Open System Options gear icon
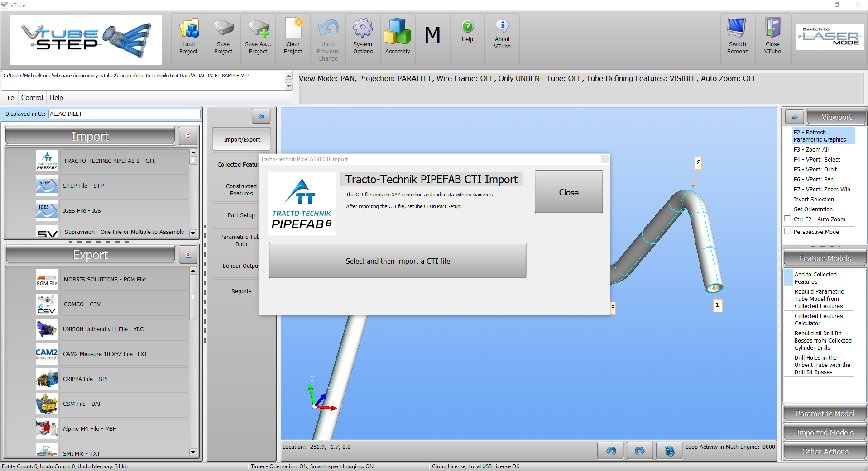Screen dimensions: 868x471 coord(363,39)
